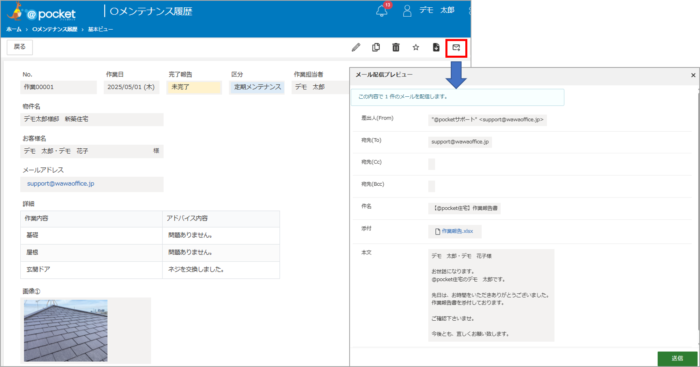Open the notifications bell icon

382,11
